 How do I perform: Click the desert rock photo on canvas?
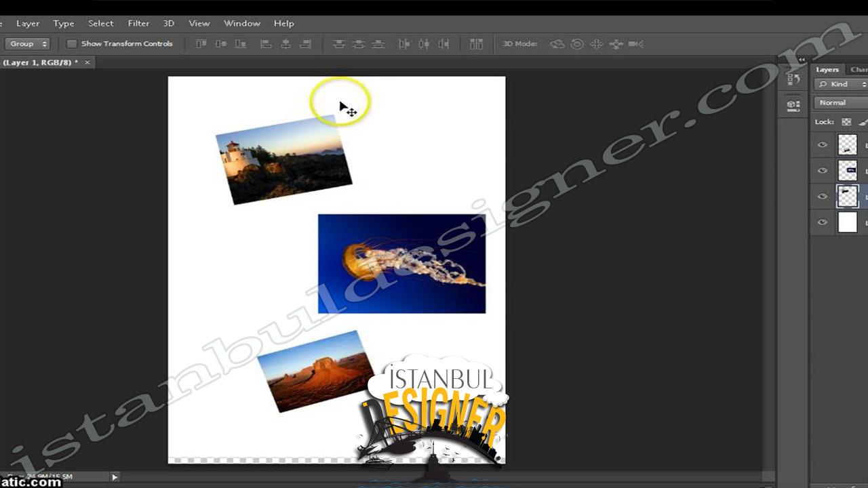click(316, 371)
